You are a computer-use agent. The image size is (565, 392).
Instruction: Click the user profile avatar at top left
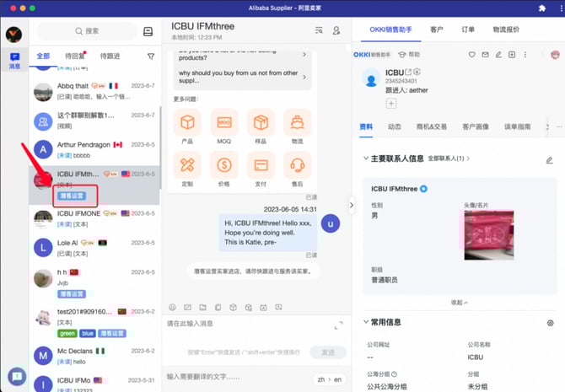[13, 35]
